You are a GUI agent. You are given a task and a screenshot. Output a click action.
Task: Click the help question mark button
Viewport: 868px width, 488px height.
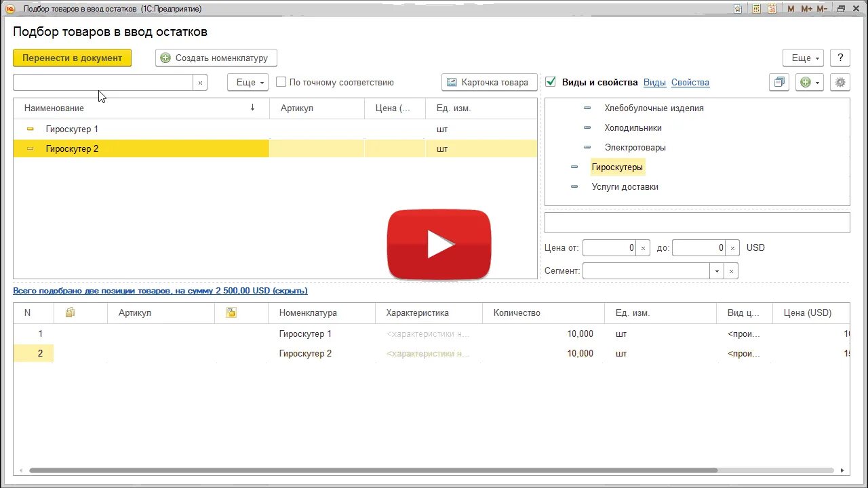pyautogui.click(x=840, y=58)
